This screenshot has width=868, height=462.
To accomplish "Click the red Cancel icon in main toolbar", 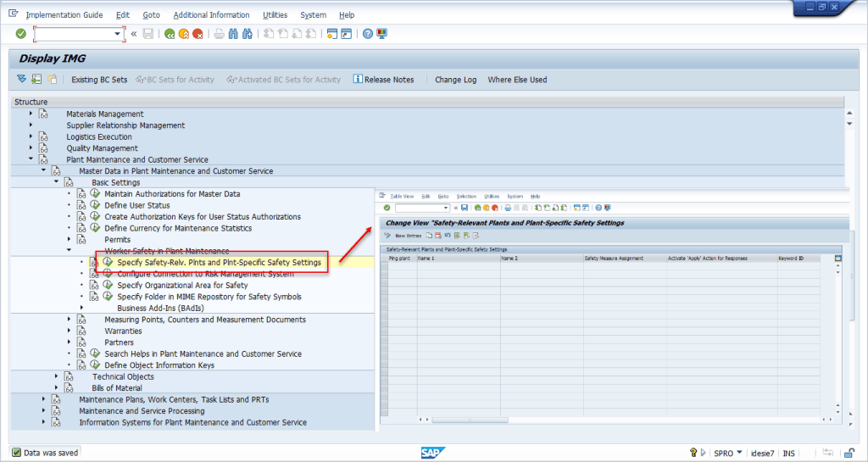I will (x=198, y=34).
